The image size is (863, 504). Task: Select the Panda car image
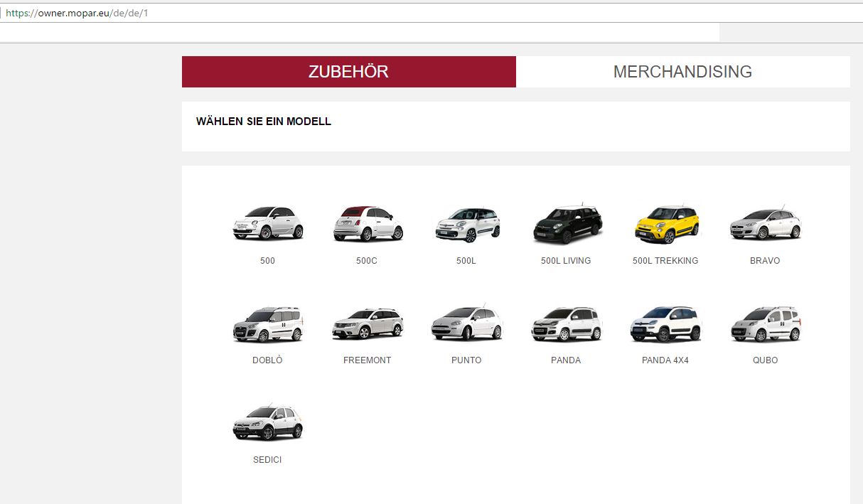tap(567, 324)
